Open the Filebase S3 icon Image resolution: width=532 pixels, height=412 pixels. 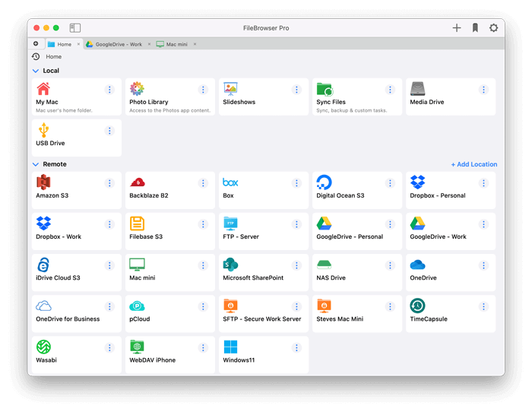pyautogui.click(x=137, y=223)
